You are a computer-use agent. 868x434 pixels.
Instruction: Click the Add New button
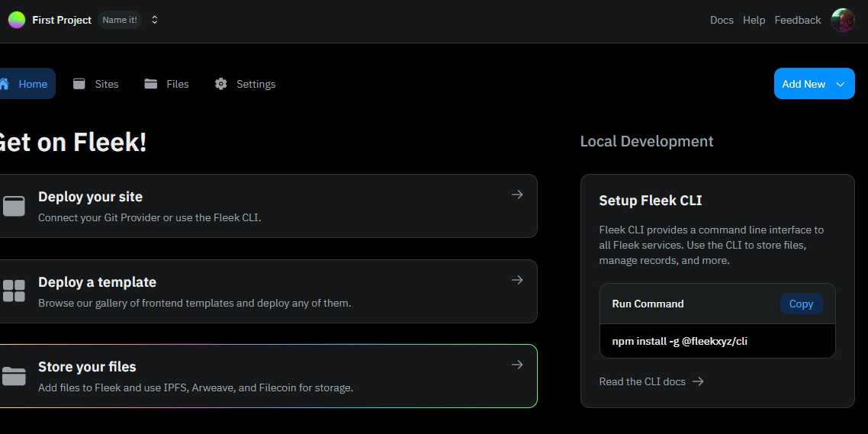tap(814, 84)
